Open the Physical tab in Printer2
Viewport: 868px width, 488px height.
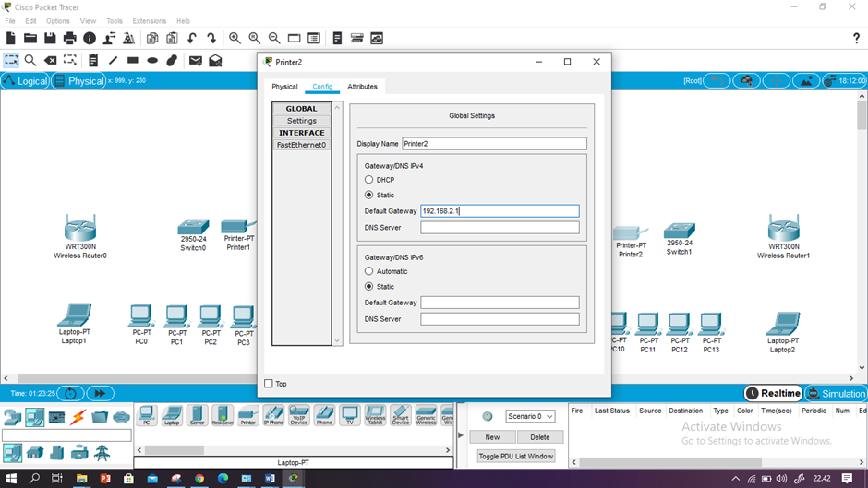pos(284,87)
